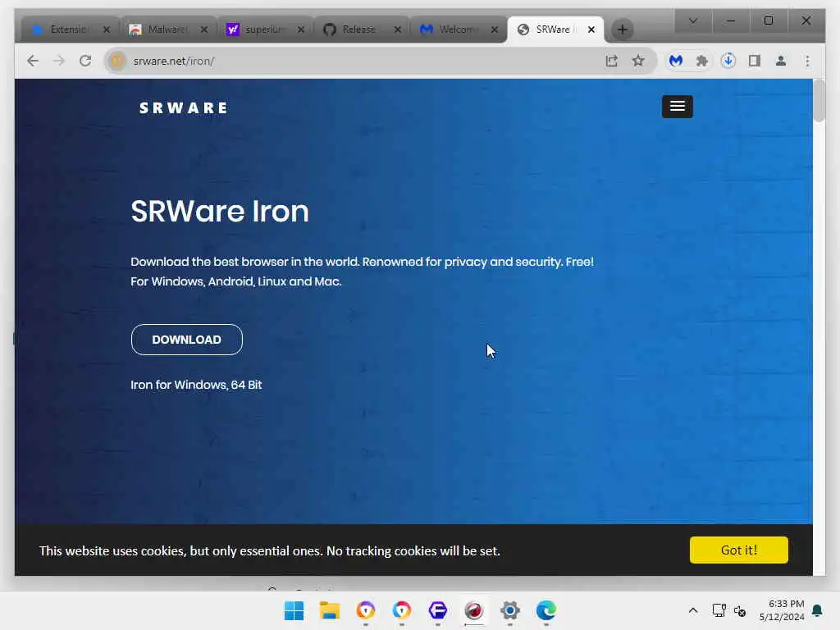Open the Malwarebytes extension icon
The height and width of the screenshot is (630, 840).
coord(676,61)
